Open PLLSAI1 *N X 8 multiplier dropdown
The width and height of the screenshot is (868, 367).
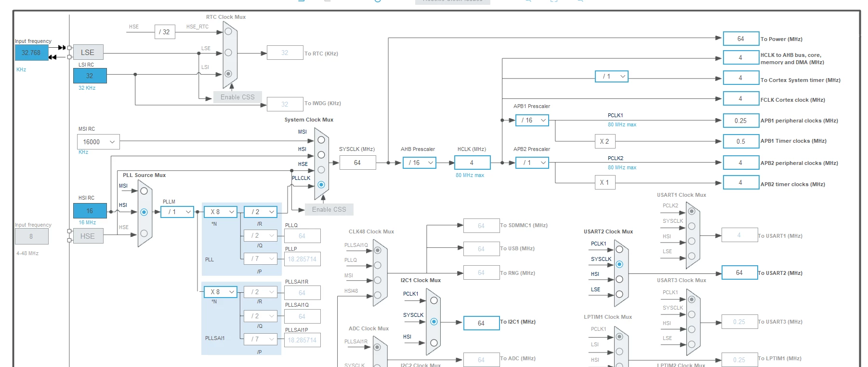pyautogui.click(x=221, y=292)
